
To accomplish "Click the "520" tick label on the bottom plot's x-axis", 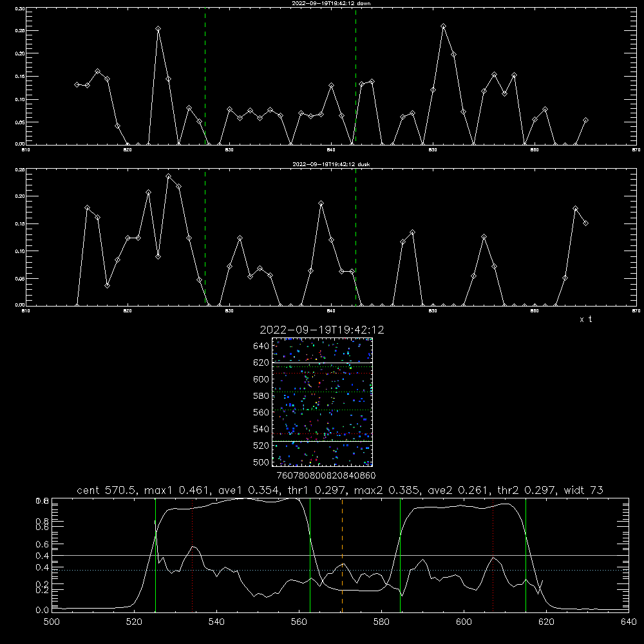I will [x=135, y=622].
